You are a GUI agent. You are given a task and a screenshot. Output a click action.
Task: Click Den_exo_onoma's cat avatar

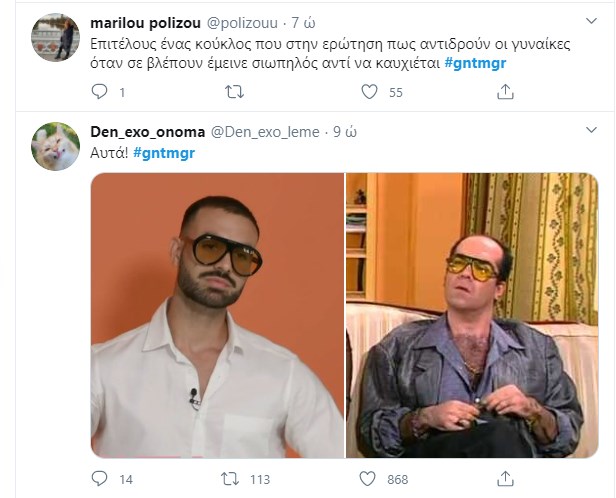coord(56,147)
